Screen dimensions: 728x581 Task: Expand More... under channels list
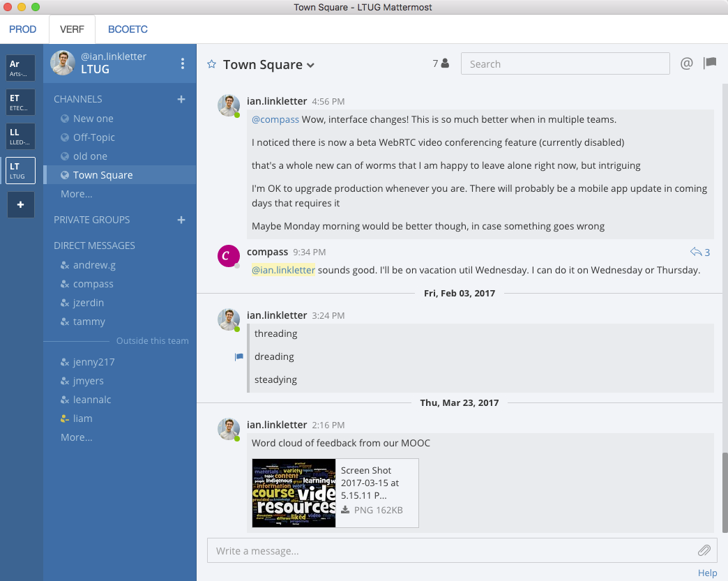(77, 194)
